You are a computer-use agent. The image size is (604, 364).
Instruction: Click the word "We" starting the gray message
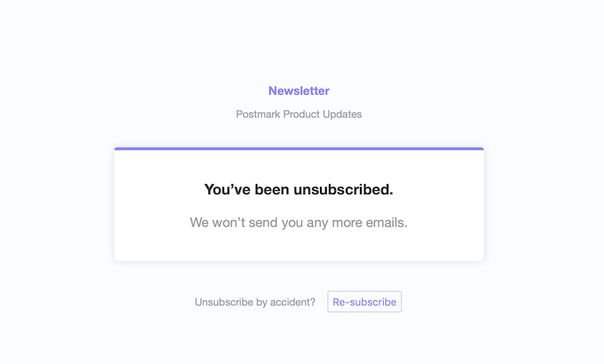tap(199, 222)
